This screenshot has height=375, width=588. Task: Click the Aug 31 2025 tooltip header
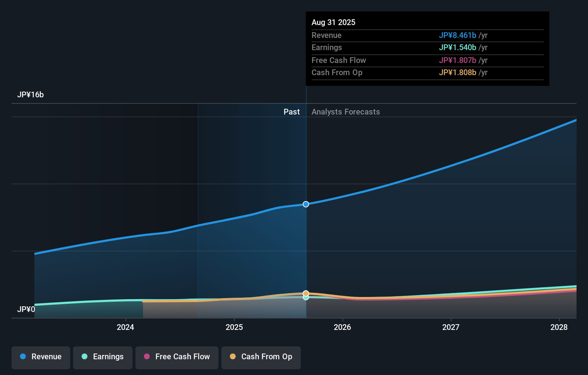(x=333, y=22)
